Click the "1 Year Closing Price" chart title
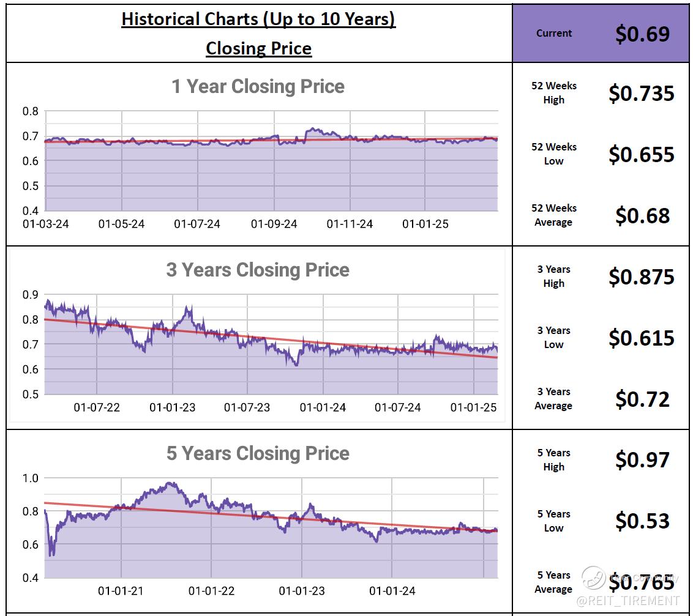Viewport: 693px width, 616px height. coord(258,86)
